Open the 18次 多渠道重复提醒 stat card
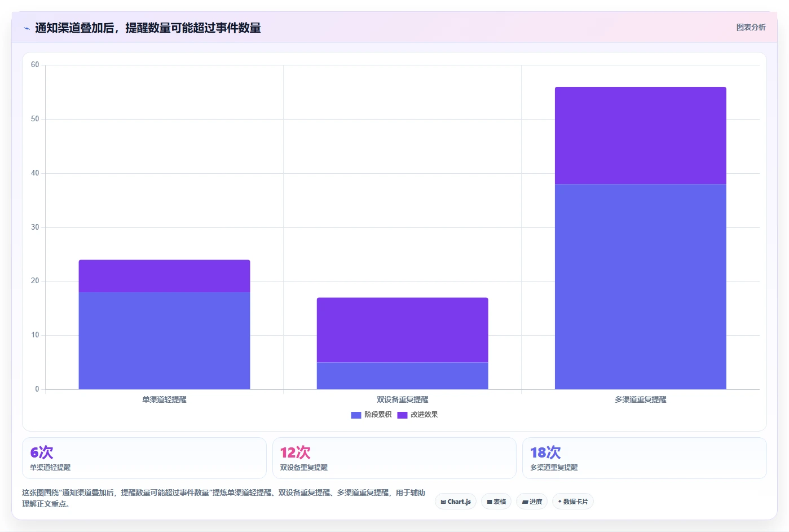The width and height of the screenshot is (789, 532). click(x=644, y=458)
